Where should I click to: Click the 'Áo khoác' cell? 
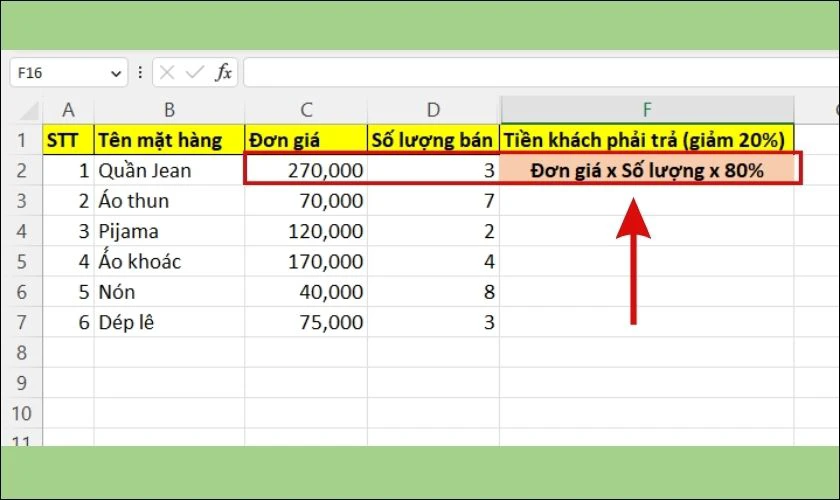click(x=169, y=262)
